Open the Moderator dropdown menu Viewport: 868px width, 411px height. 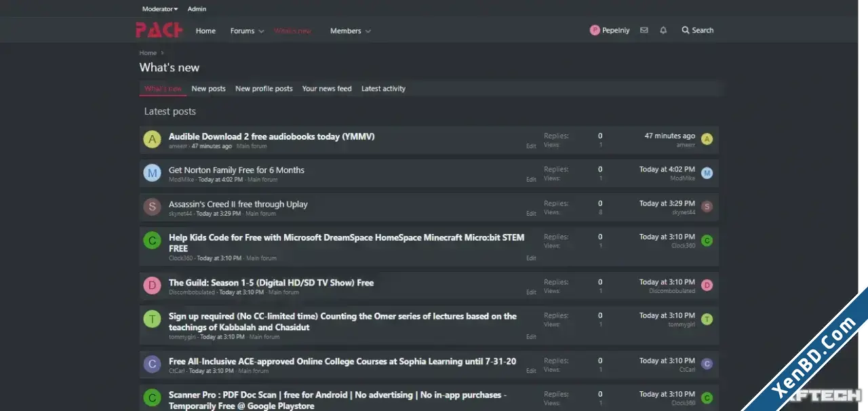click(x=160, y=9)
